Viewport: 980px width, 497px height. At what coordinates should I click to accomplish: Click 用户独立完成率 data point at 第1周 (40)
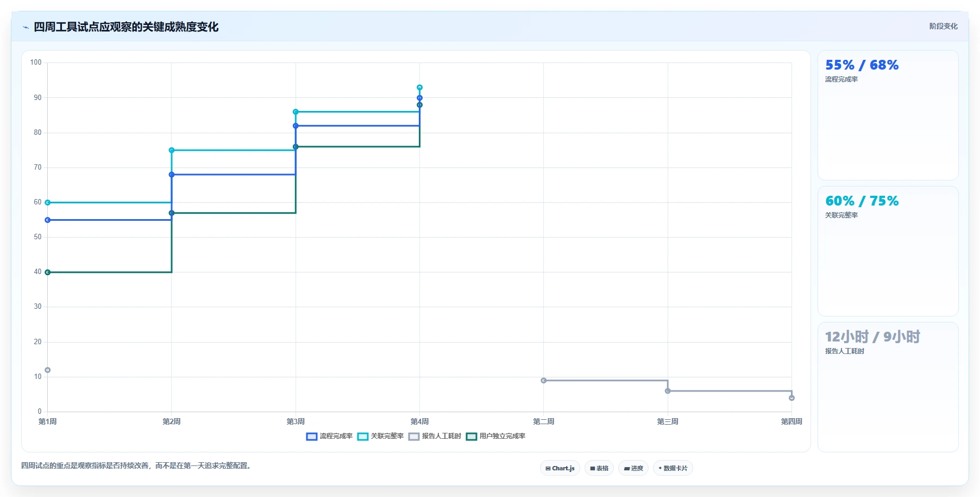pos(48,272)
